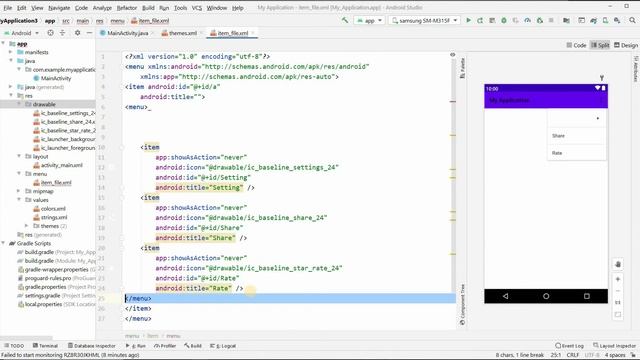This screenshot has height=360, width=640.
Task: Expand the manifests folder arrow
Action: 11,52
